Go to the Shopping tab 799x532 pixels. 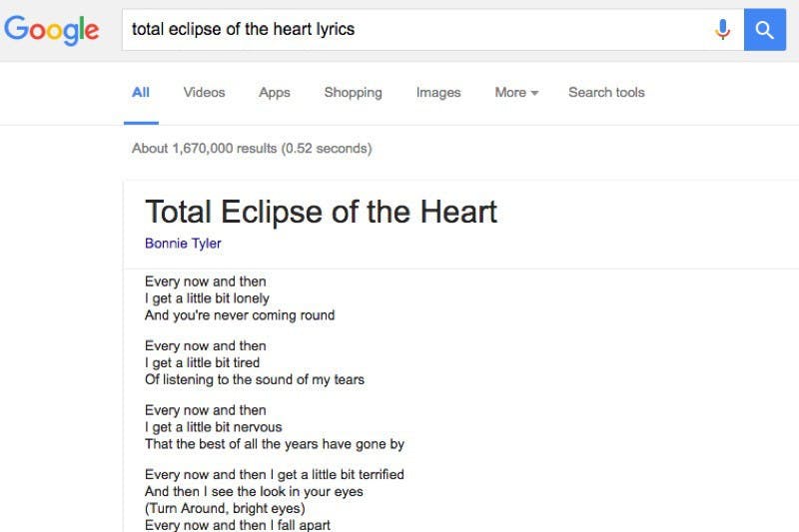point(354,93)
